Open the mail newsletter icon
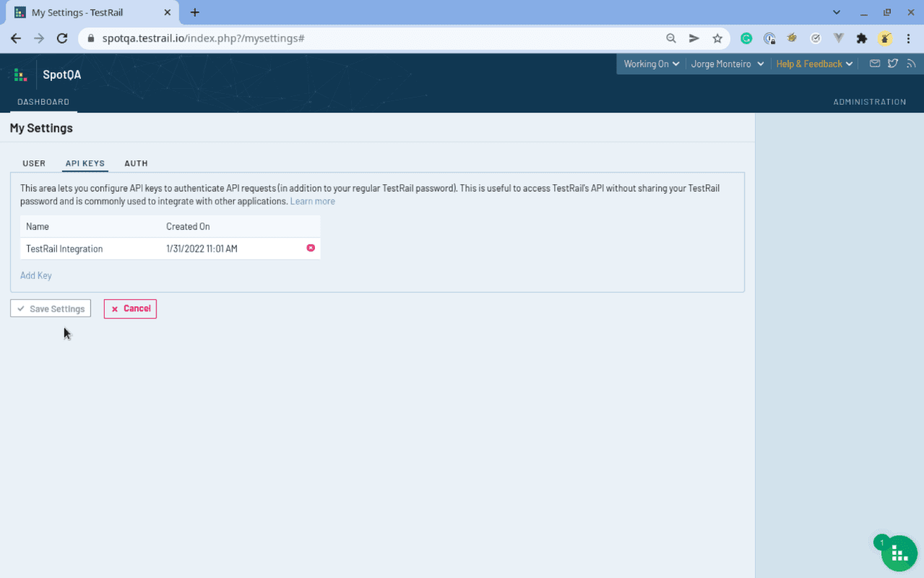Screen dimensions: 924x578 coord(875,64)
